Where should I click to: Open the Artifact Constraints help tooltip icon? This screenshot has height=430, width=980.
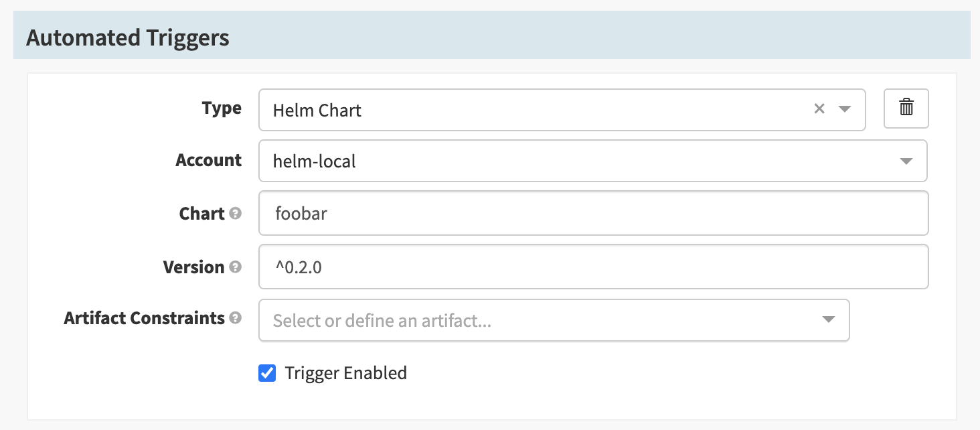click(235, 318)
